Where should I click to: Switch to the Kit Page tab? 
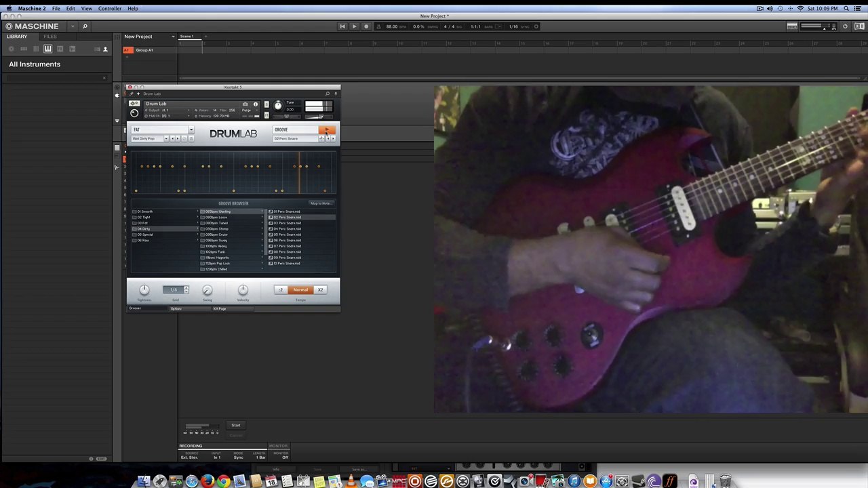pyautogui.click(x=233, y=309)
